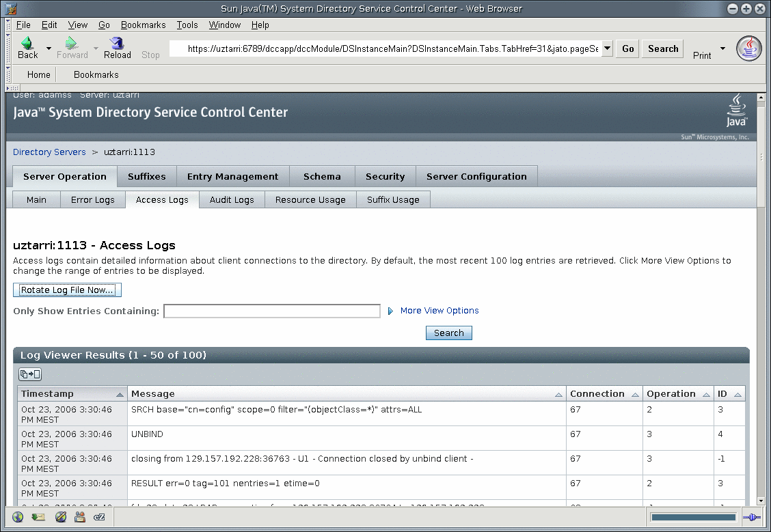Open the Mail icon in status bar
Image resolution: width=771 pixels, height=532 pixels.
[38, 517]
